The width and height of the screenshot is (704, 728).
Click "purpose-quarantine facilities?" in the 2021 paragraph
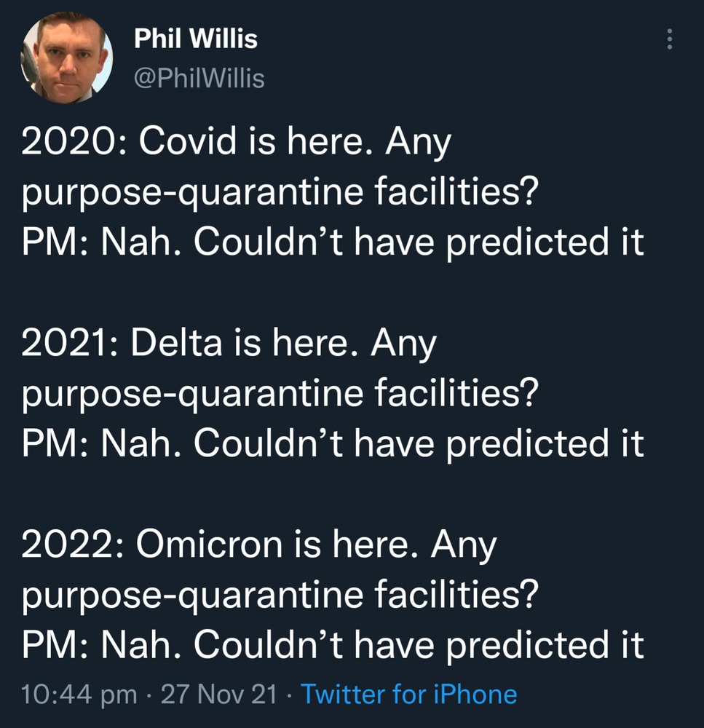pyautogui.click(x=280, y=395)
